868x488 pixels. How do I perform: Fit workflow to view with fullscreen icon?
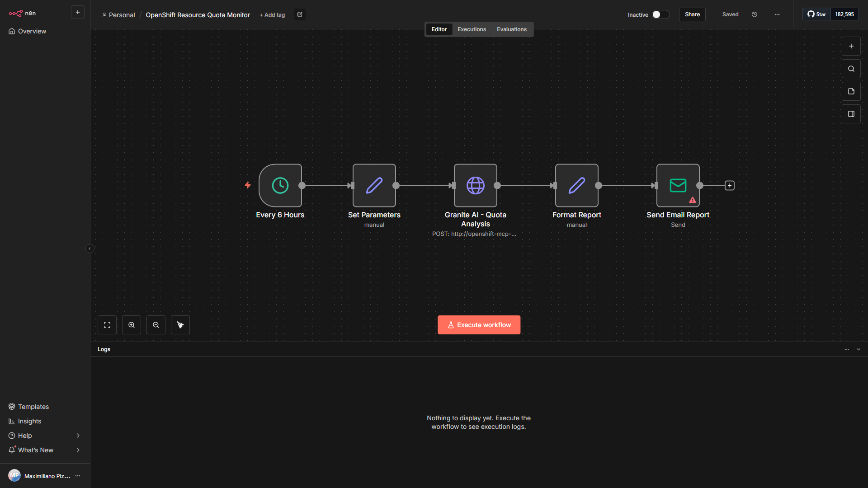[x=107, y=324]
